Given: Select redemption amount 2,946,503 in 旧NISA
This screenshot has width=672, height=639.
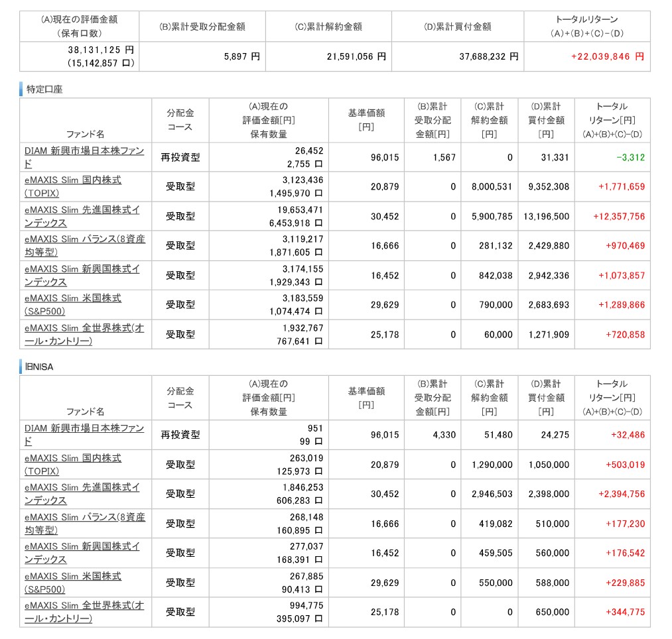Looking at the screenshot, I should [492, 494].
